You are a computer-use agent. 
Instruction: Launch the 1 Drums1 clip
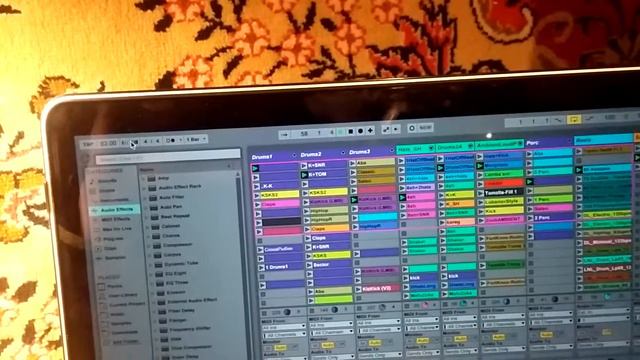(261, 267)
